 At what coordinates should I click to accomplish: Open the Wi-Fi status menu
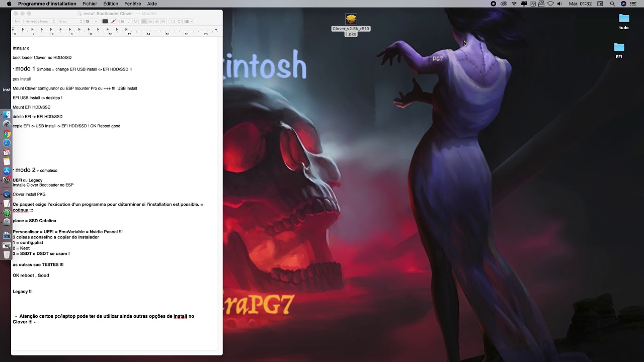(x=514, y=4)
